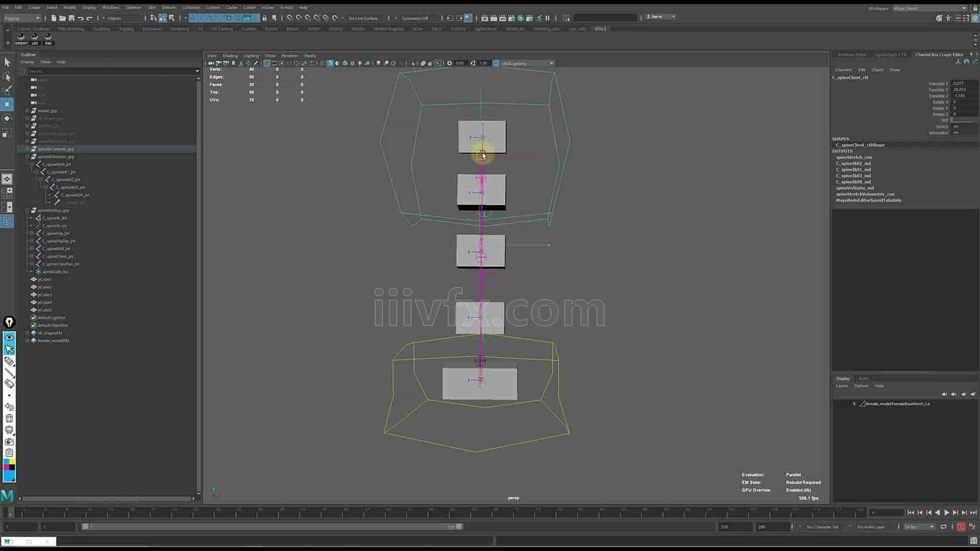
Task: Activate the Rotate tool in the toolbox
Action: click(x=7, y=118)
